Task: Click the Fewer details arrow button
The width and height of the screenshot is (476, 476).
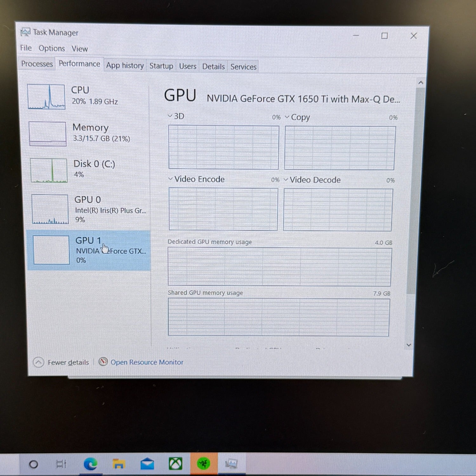Action: pos(38,362)
